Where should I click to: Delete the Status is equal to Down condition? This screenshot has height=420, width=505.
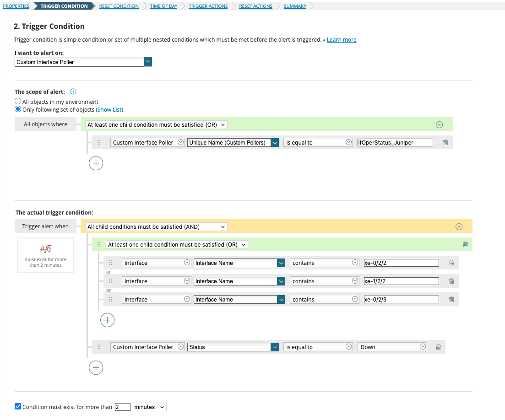(438, 347)
